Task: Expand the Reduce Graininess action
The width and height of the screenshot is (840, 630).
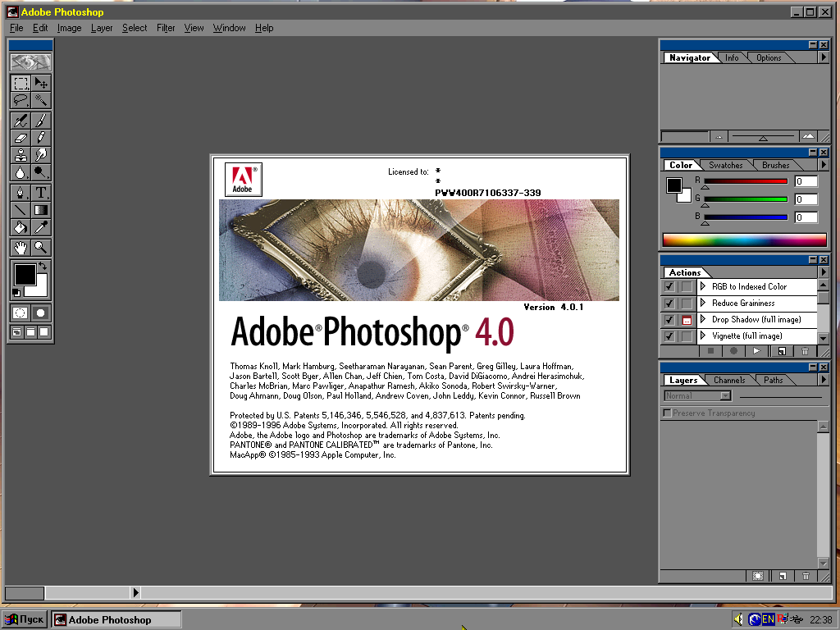Action: 703,303
